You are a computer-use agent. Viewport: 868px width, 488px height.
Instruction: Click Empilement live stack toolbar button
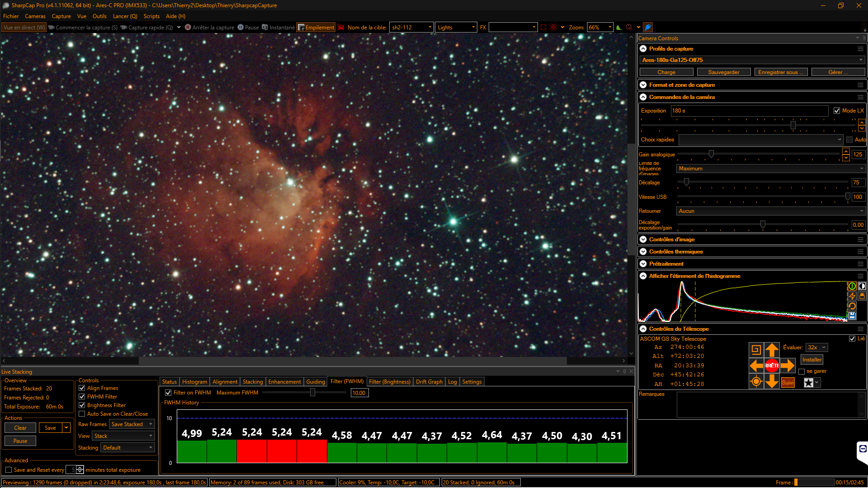(x=316, y=28)
